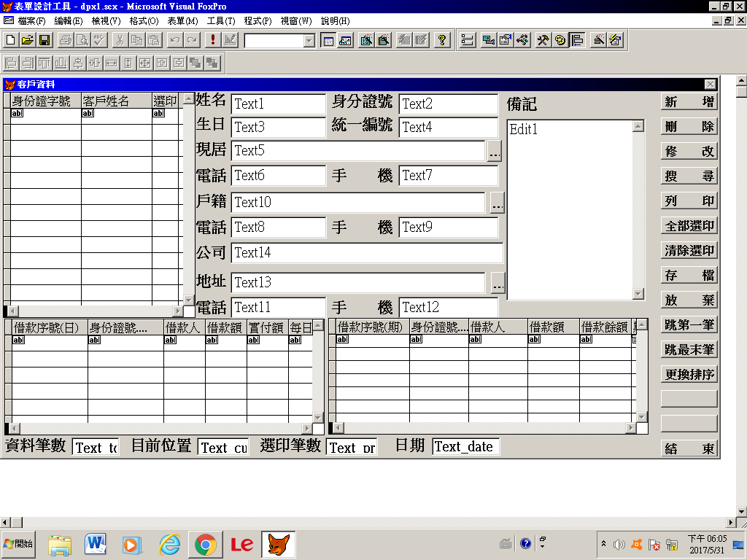Screen dimensions: 747x560
Task: Open the 表單(M) menu
Action: tap(182, 21)
